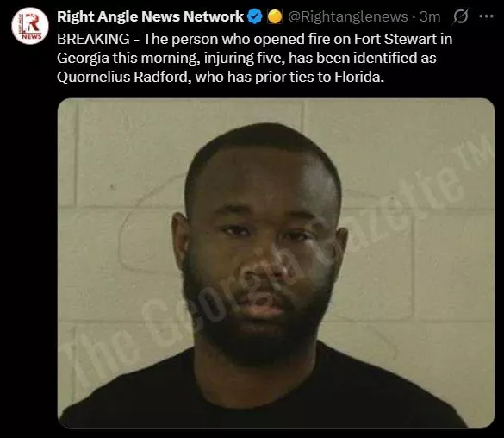Viewport: 504px width, 438px height.
Task: Click the TM symbol on the photo watermark
Action: click(x=482, y=153)
